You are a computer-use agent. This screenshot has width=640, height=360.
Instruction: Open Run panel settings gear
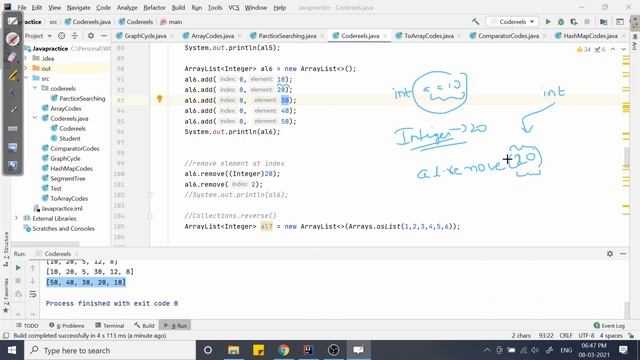pos(610,253)
